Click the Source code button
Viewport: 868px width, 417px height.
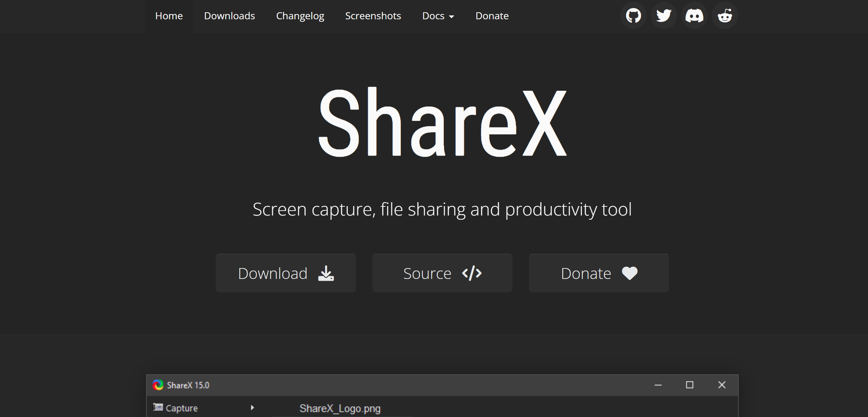coord(442,273)
